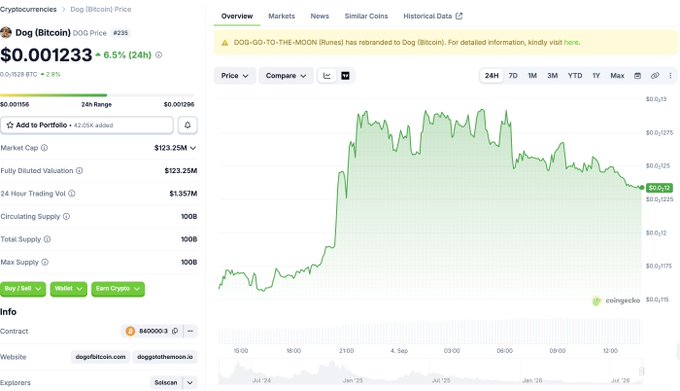Viewport: 680px width, 391px height.
Task: Select the 3M time range
Action: (x=552, y=76)
